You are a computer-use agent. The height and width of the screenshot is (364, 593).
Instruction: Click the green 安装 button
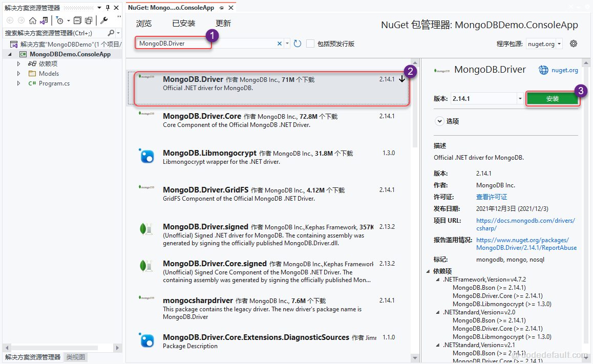click(553, 98)
